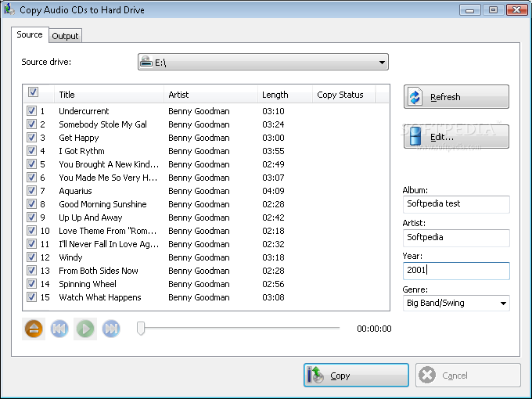Sort by the Length column header

click(x=284, y=95)
